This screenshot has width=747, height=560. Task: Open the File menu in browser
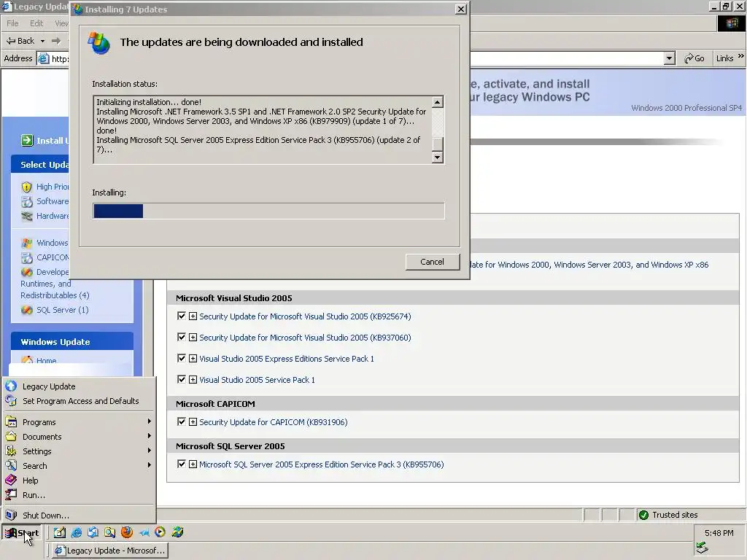point(13,23)
